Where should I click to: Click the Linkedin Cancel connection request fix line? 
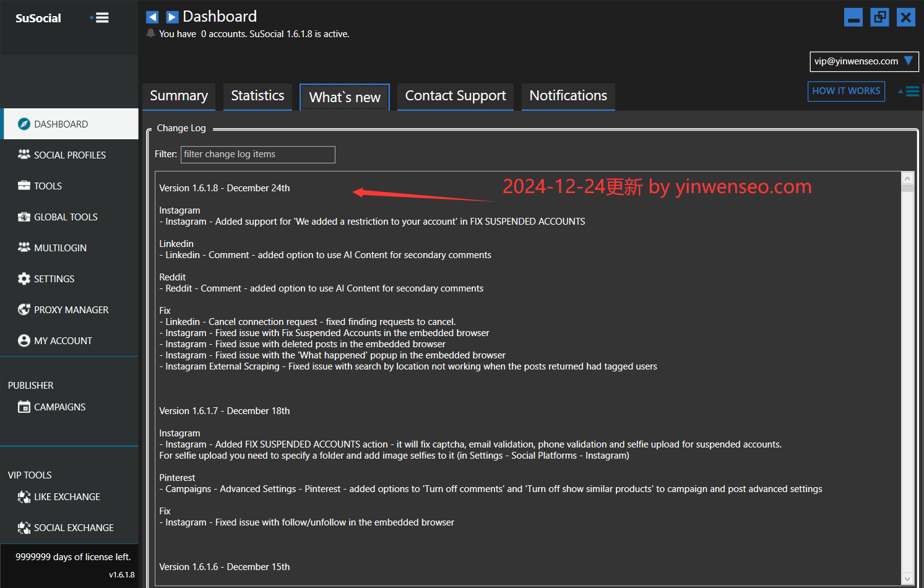308,322
